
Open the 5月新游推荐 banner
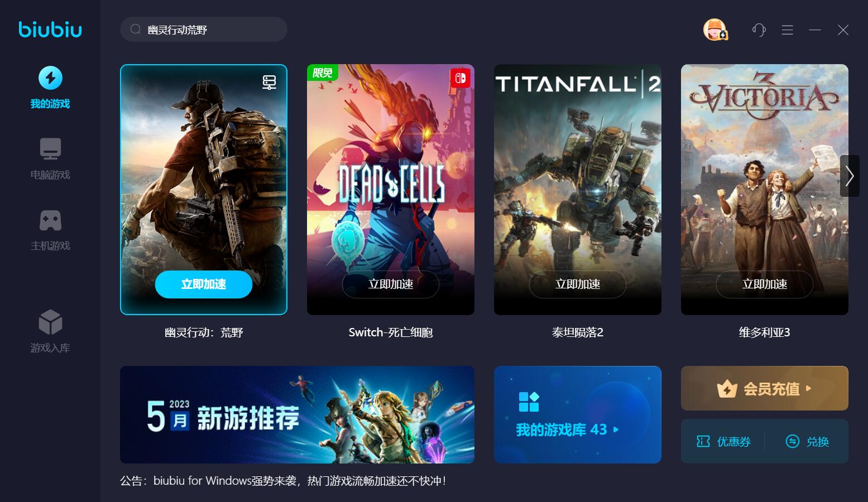(x=297, y=414)
